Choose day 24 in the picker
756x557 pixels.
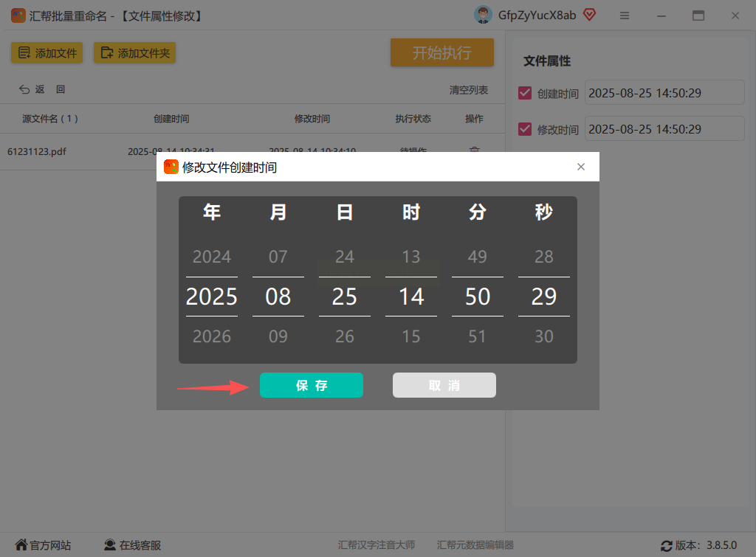click(345, 256)
